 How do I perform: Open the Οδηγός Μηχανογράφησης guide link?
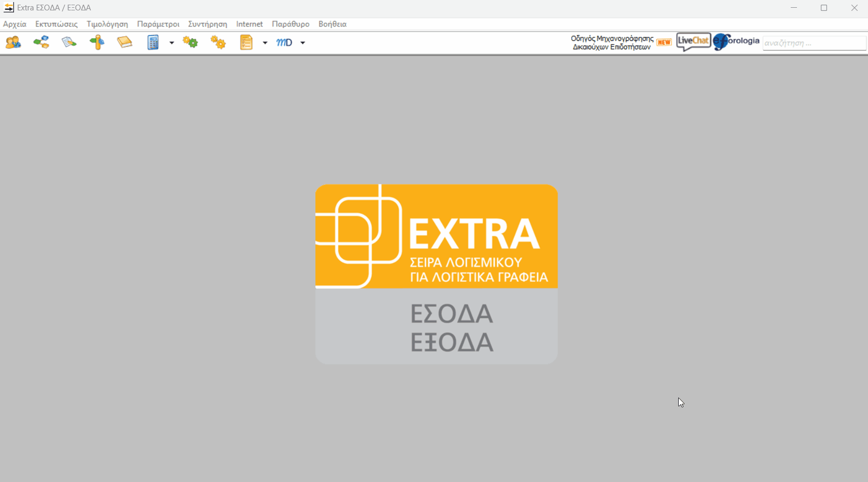click(612, 42)
